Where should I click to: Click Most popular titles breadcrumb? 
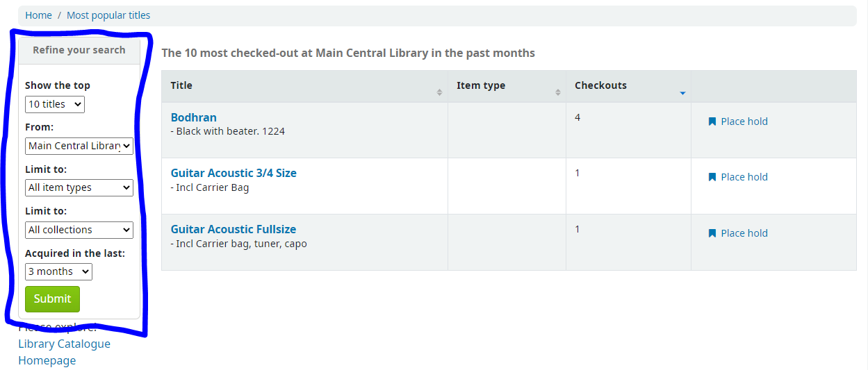coord(108,15)
